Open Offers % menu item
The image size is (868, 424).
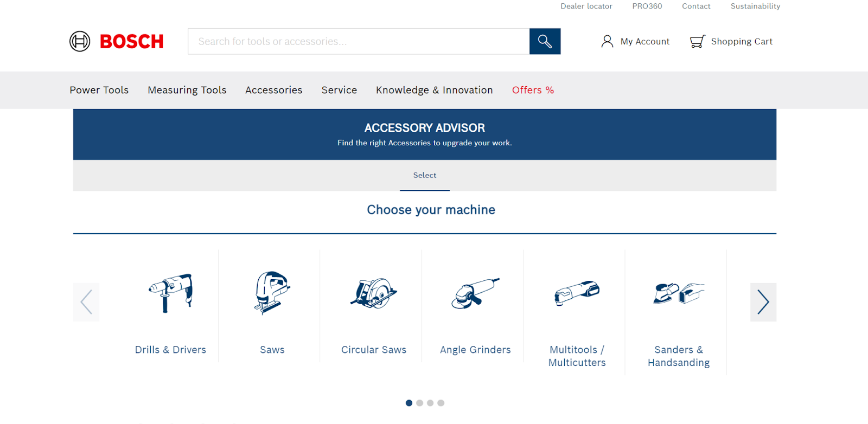533,90
